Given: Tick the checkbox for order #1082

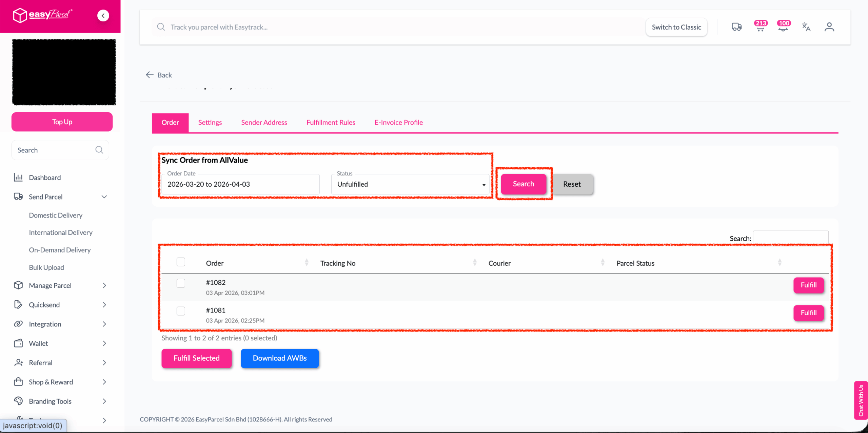Looking at the screenshot, I should click(x=181, y=283).
